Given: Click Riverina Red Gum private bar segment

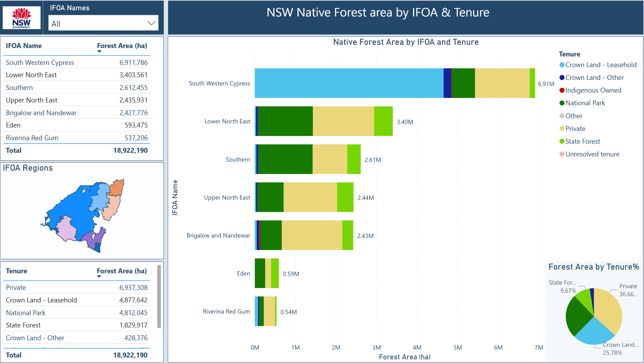Looking at the screenshot, I should (x=269, y=311).
